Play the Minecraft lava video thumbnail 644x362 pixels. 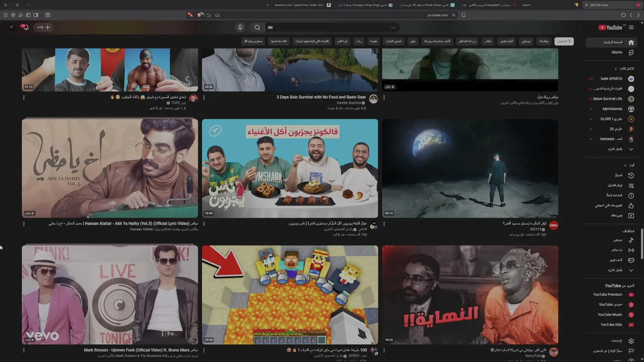click(x=290, y=295)
